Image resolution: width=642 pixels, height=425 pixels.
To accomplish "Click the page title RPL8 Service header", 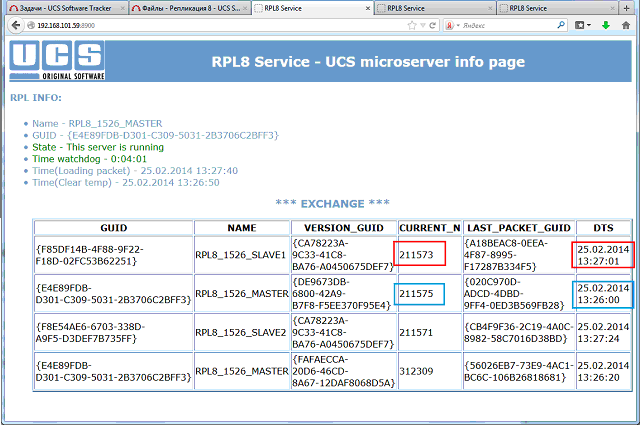I will 368,62.
